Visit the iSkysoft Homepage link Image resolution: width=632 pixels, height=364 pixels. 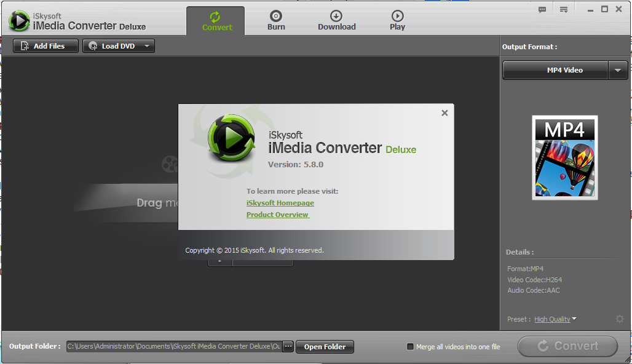(280, 203)
